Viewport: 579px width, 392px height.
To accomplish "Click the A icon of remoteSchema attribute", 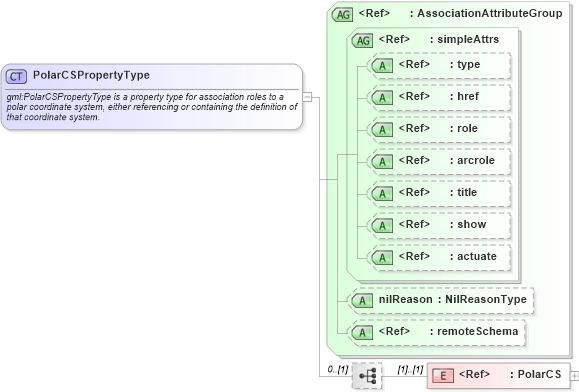I will [x=362, y=333].
